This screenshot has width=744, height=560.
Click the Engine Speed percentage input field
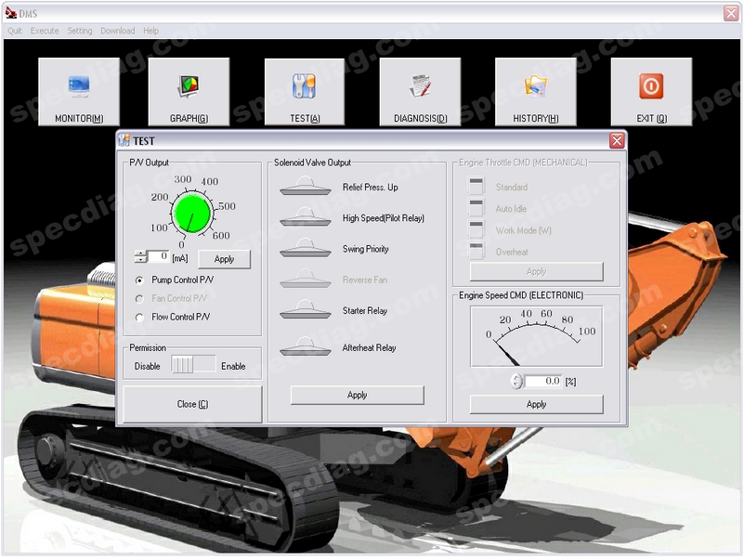[545, 379]
